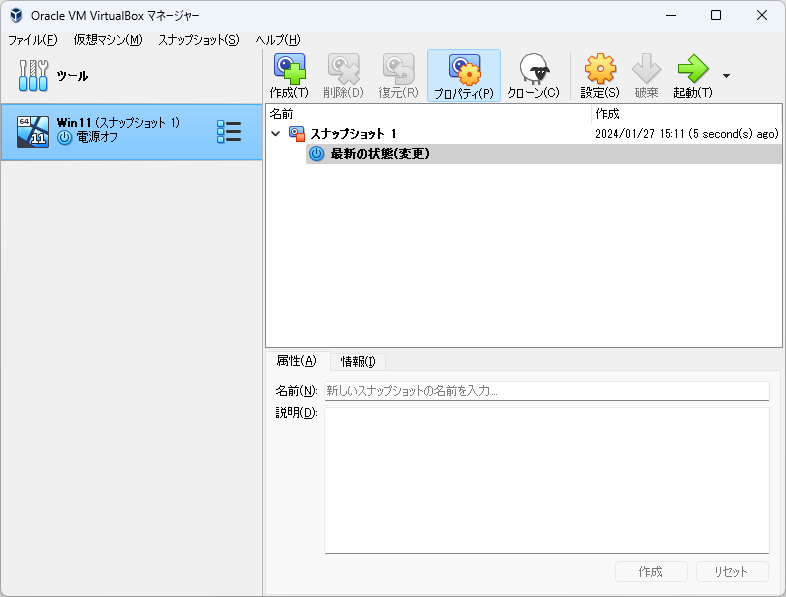Open the 仮想マシン(M) menu
786x597 pixels.
pyautogui.click(x=108, y=40)
